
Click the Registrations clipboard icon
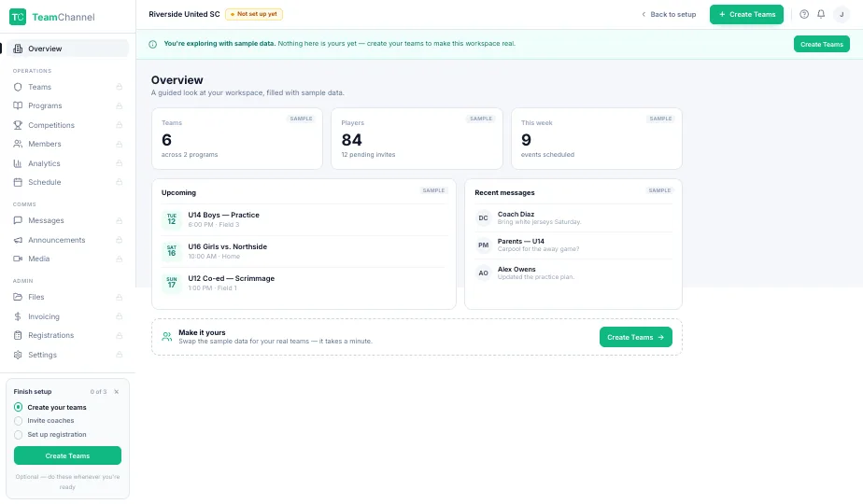pos(18,335)
